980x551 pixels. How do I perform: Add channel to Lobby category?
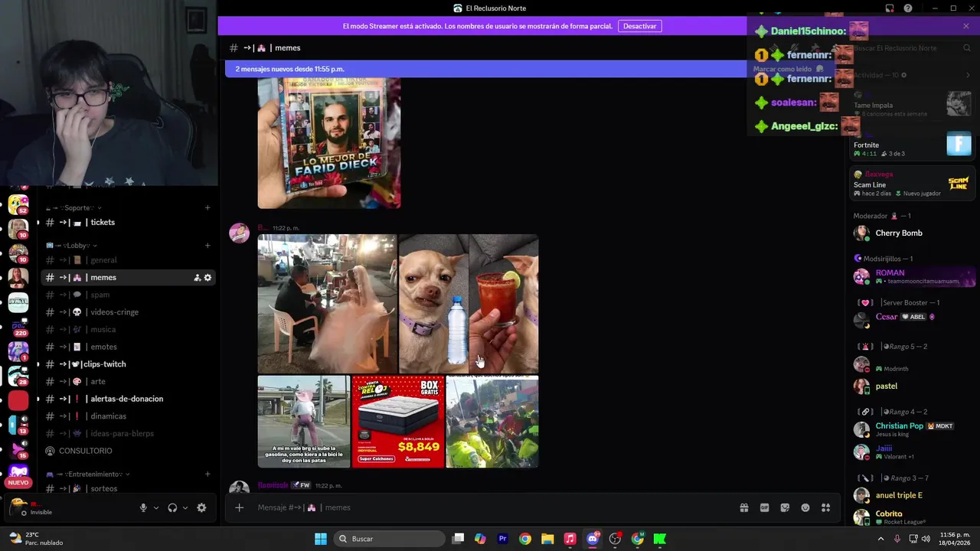pos(207,246)
